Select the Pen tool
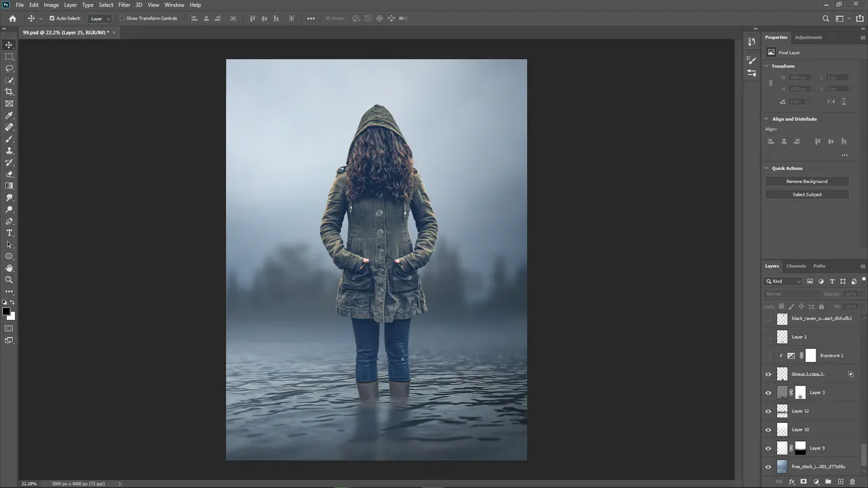 click(x=9, y=221)
